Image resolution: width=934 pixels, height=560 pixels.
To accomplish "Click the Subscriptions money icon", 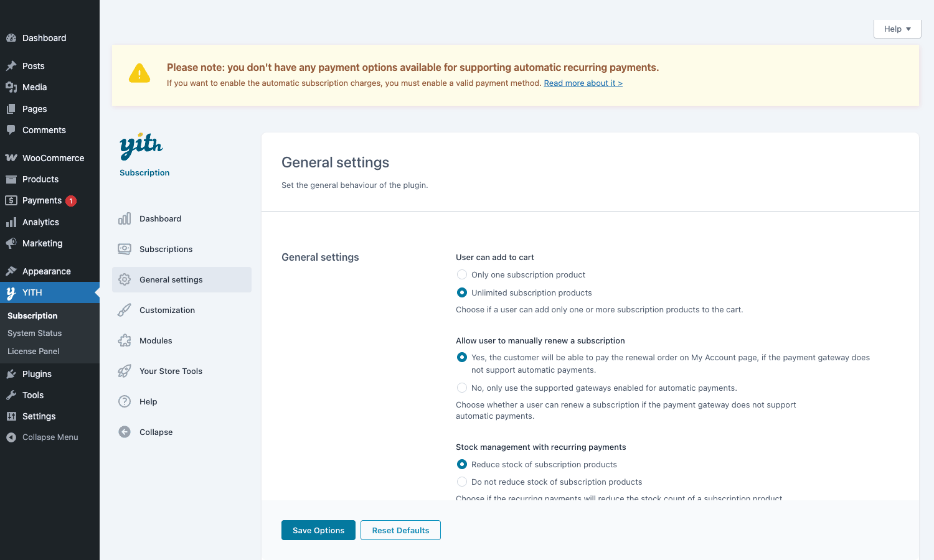I will 125,249.
